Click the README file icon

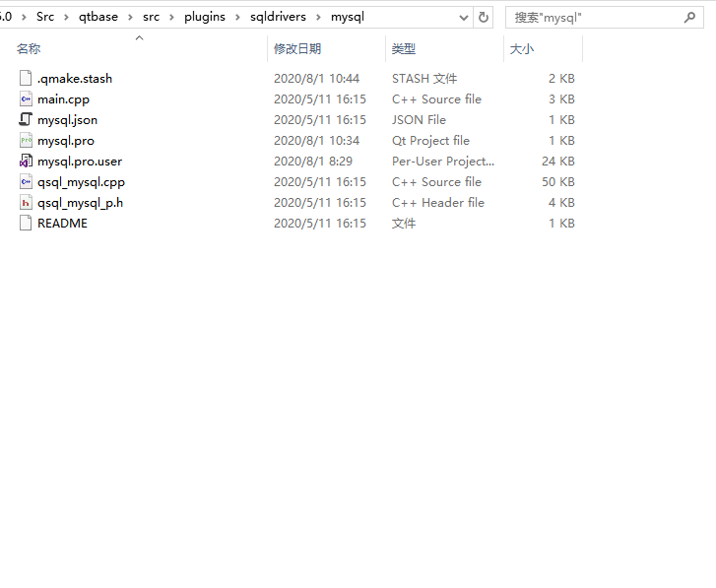click(26, 223)
